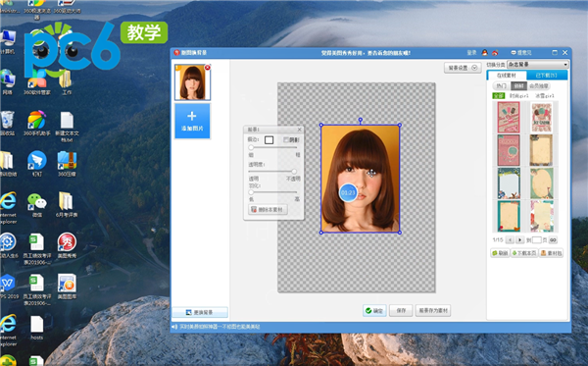The height and width of the screenshot is (366, 588).
Task: Pick the blue floral white-center frame template
Action: (509, 183)
